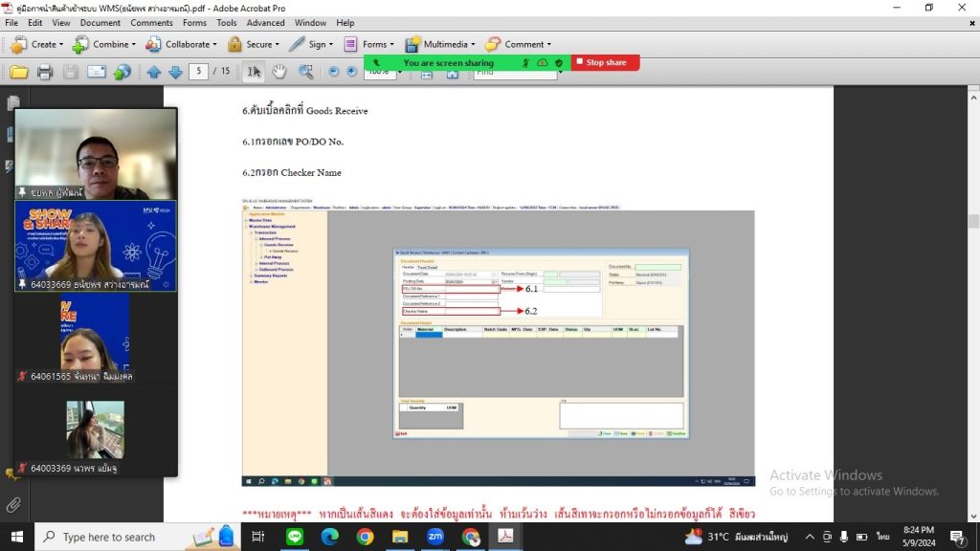Open LINE from the taskbar
980x551 pixels.
tap(295, 537)
